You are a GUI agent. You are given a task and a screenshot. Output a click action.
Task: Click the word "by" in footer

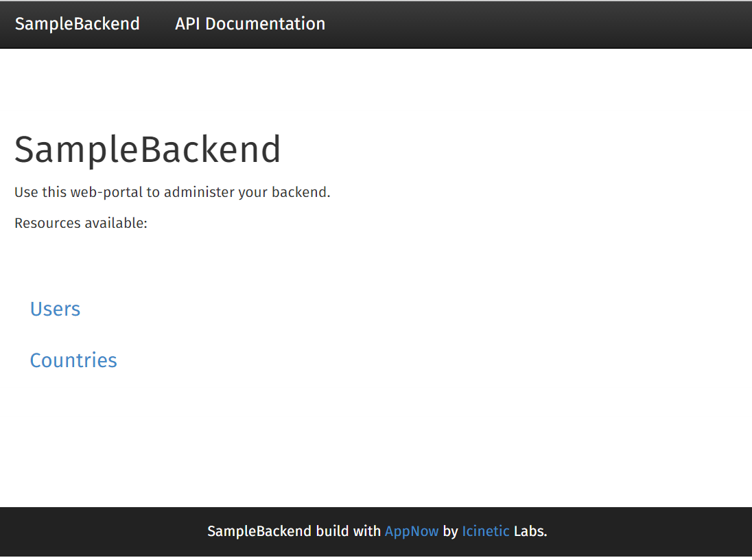(450, 531)
